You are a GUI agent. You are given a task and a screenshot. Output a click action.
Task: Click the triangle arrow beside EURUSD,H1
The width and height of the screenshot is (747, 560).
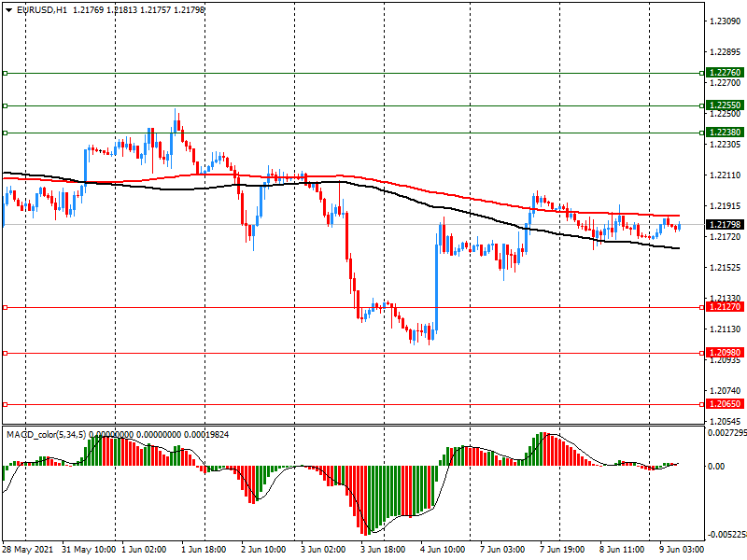8,9
